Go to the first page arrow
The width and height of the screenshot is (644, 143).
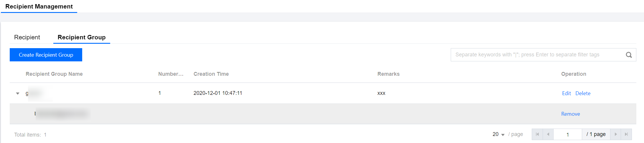537,134
